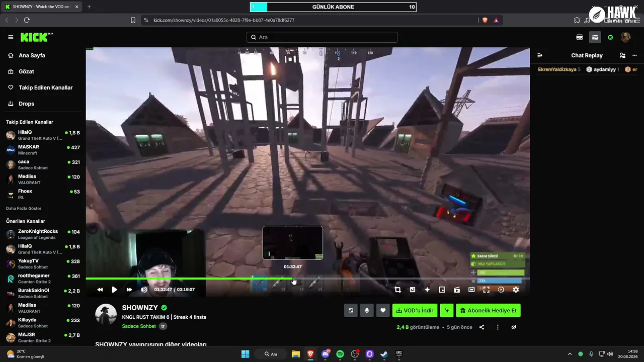The image size is (644, 362).
Task: Click the clip crop icon
Action: pyautogui.click(x=397, y=290)
